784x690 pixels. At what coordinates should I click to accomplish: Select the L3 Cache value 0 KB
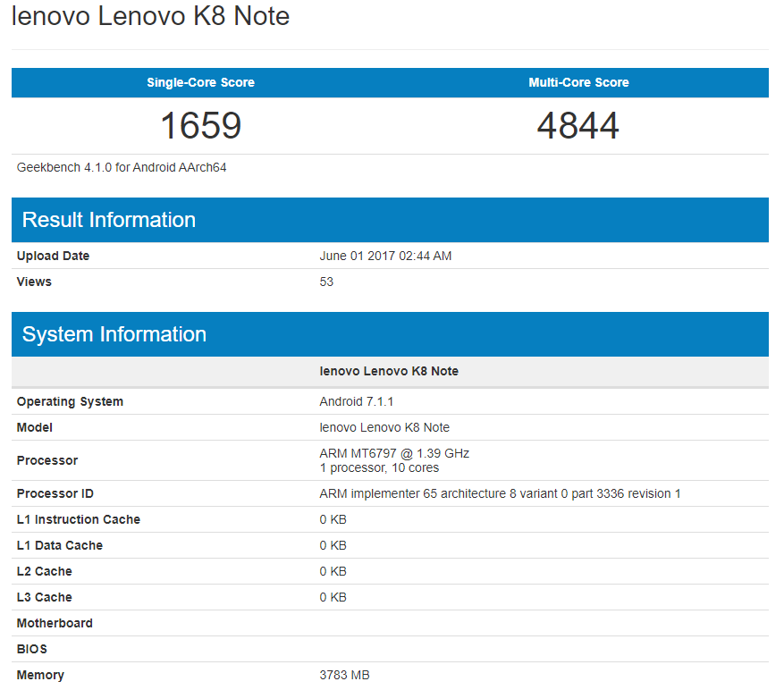(333, 598)
